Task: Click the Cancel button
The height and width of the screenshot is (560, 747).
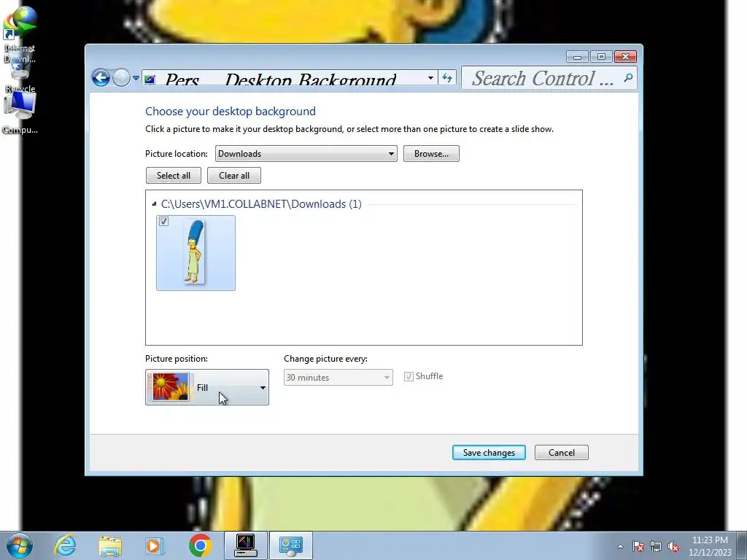Action: 562,452
